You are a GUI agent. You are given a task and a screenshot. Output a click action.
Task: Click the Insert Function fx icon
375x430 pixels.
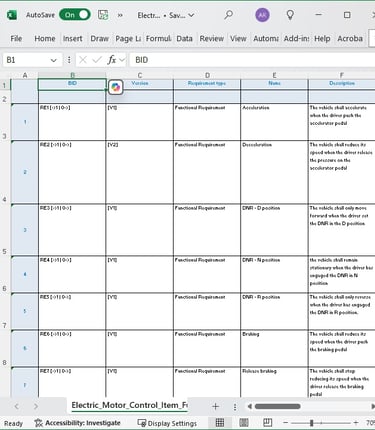111,60
